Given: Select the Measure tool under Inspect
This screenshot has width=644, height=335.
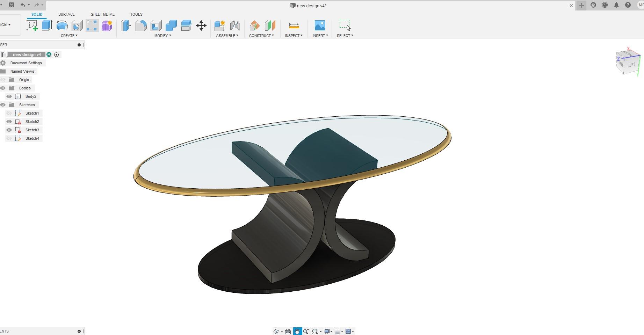Looking at the screenshot, I should 294,25.
